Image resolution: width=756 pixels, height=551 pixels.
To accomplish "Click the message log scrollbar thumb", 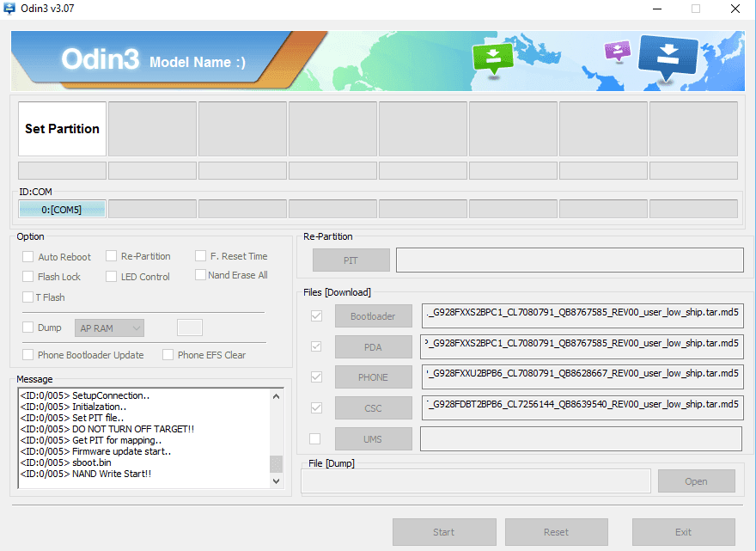I will pyautogui.click(x=276, y=464).
